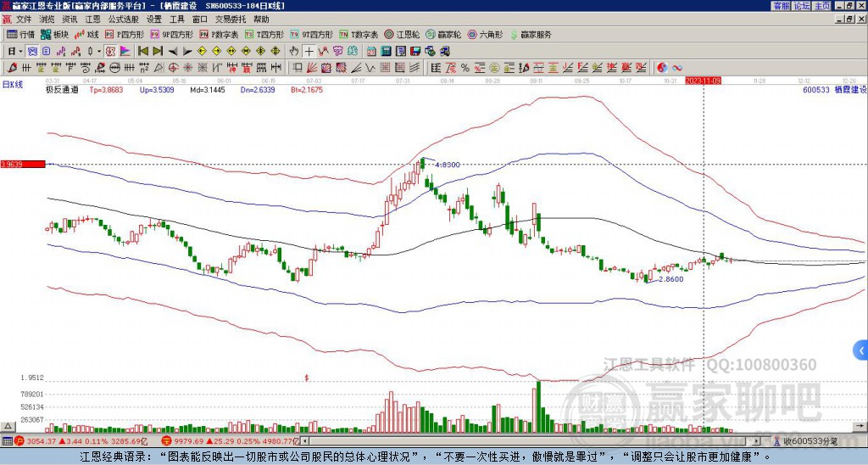The width and height of the screenshot is (868, 465).
Task: Open the 文件 menu
Action: [23, 20]
